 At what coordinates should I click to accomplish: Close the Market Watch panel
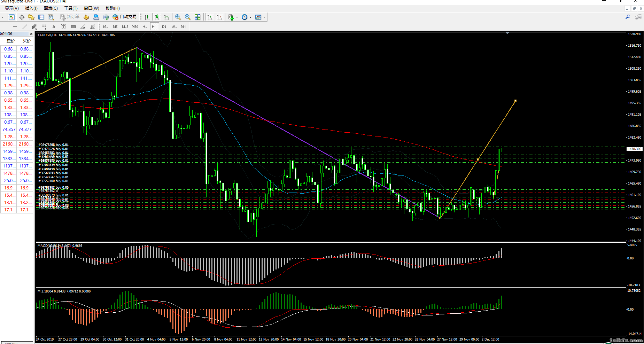pos(31,34)
